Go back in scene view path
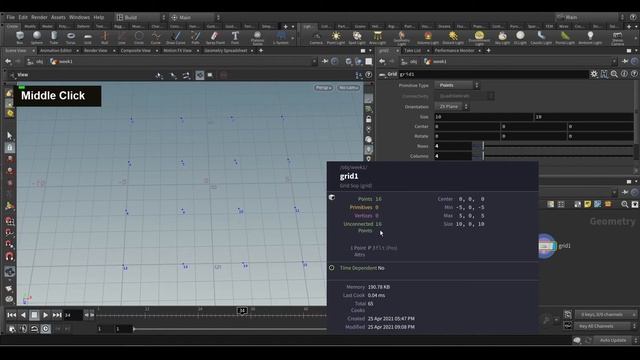640x360 pixels. [x=8, y=61]
